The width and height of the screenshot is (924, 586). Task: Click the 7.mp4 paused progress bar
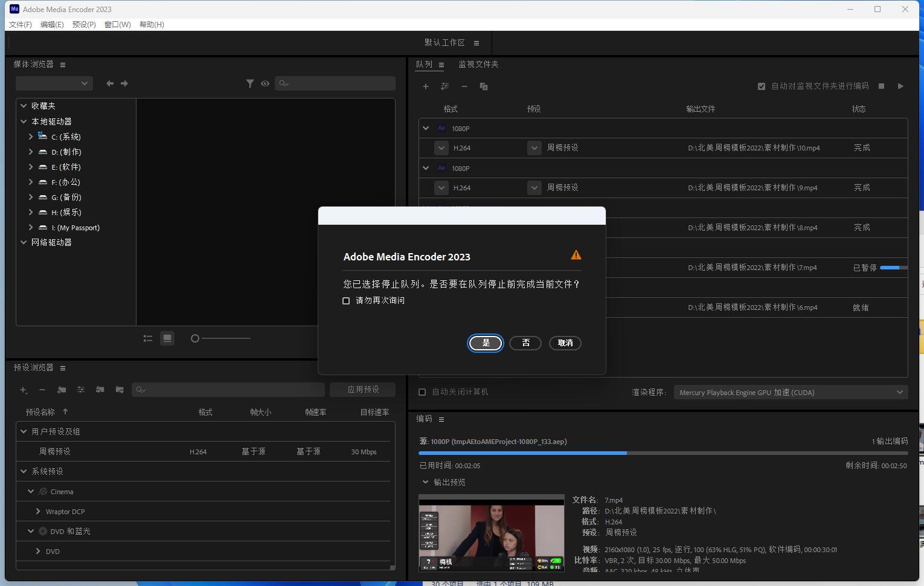[894, 268]
